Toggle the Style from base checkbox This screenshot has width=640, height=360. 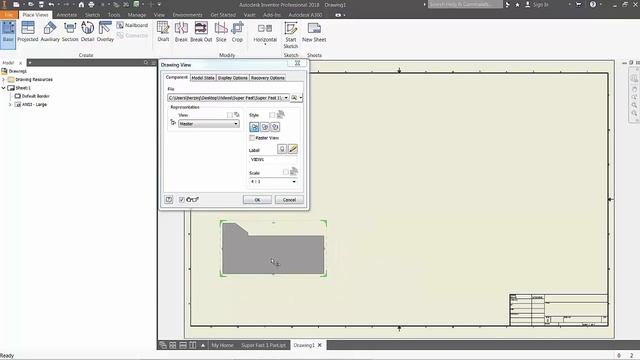272,115
